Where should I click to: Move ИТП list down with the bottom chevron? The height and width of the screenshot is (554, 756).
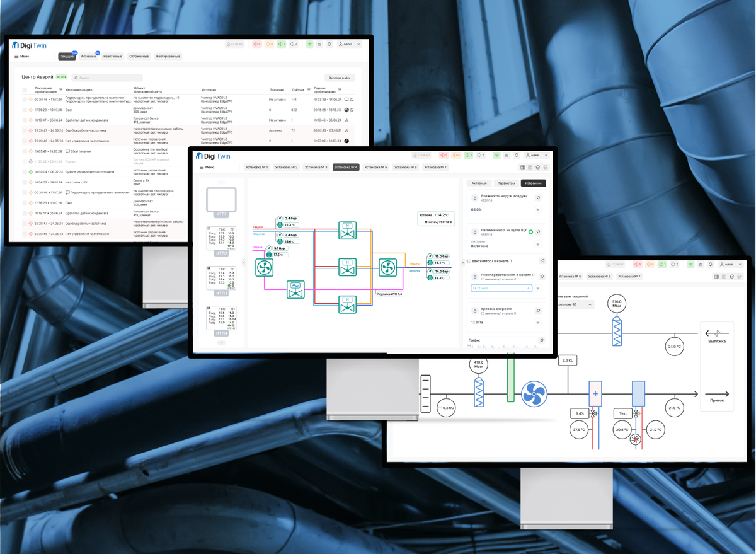point(221,343)
